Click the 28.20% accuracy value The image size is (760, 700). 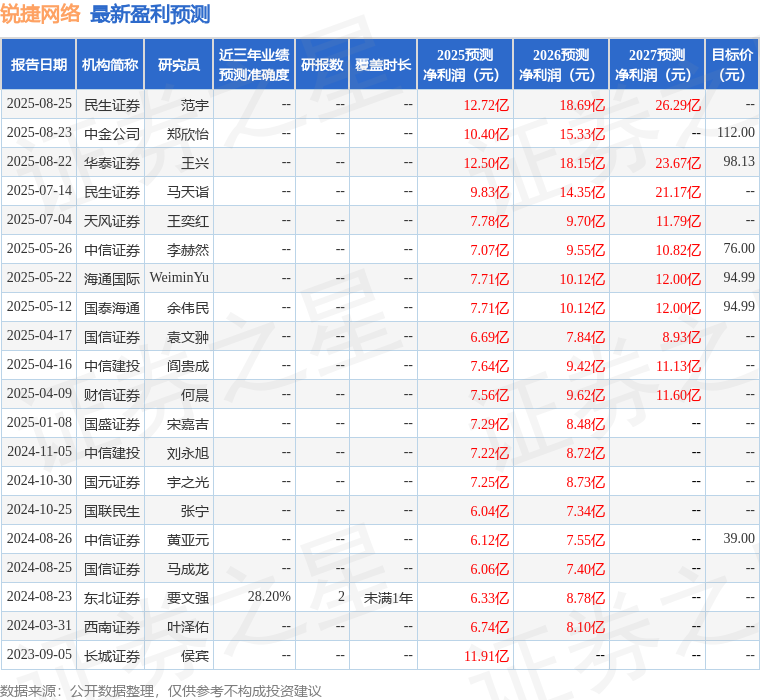pyautogui.click(x=269, y=597)
